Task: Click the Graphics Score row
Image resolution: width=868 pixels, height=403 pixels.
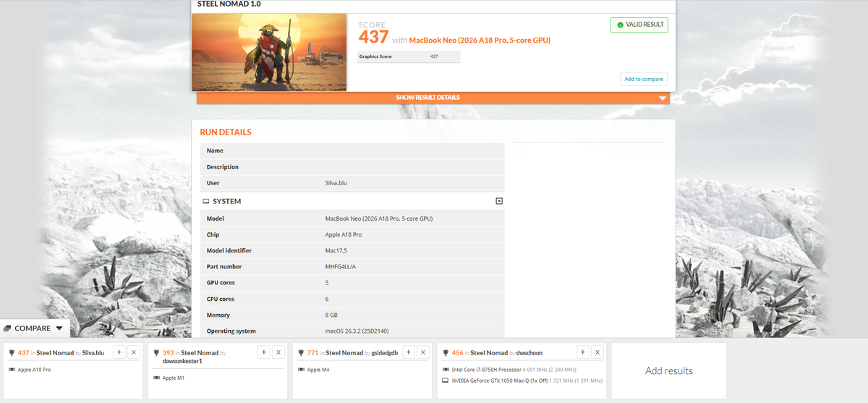Action: point(409,56)
